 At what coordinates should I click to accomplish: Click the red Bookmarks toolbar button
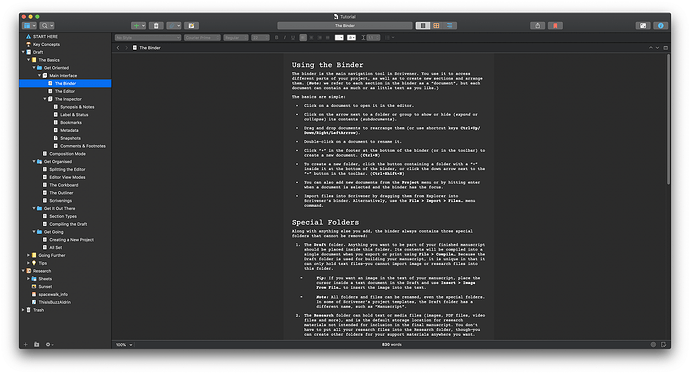point(555,26)
